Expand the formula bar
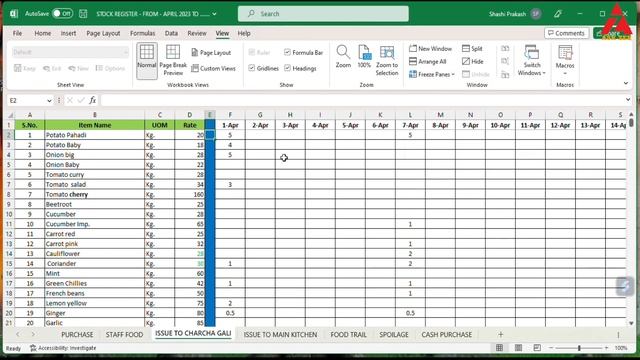 point(628,100)
